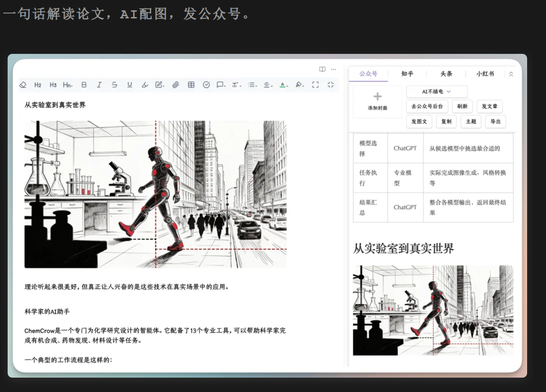Screen dimensions: 546x392
Task: Toggle fullscreen with the expand-corners icon
Action: coord(315,84)
